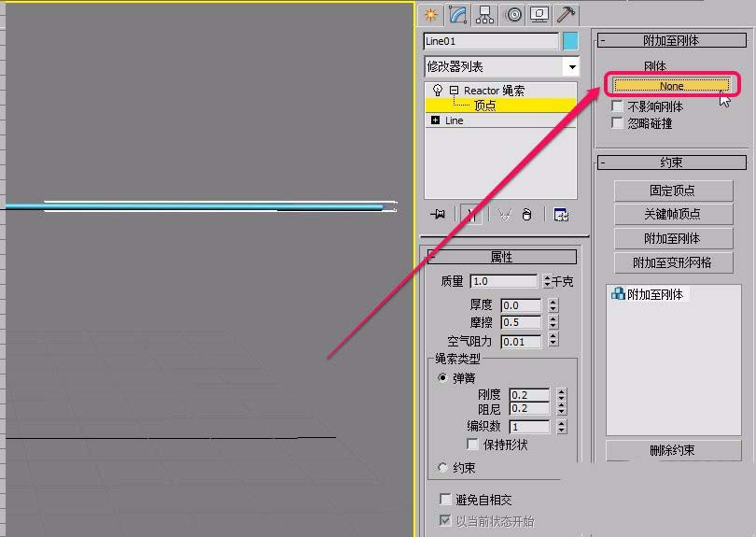Click the 附加至刚体 constraint button

point(673,238)
